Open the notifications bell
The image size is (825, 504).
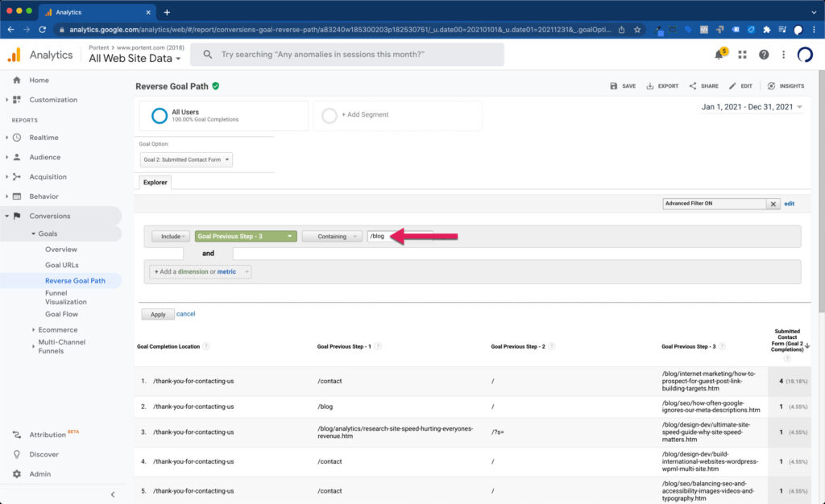[719, 55]
